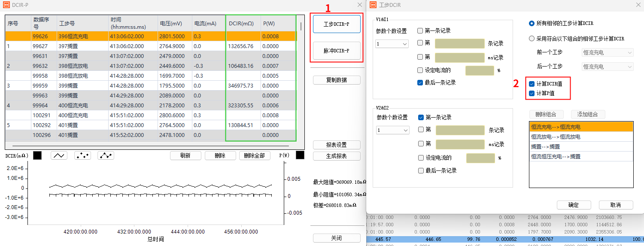Image resolution: width=644 pixels, height=246 pixels.
Task: Open 参数个数设置 dropdown in V1&I1 group
Action: tap(392, 44)
